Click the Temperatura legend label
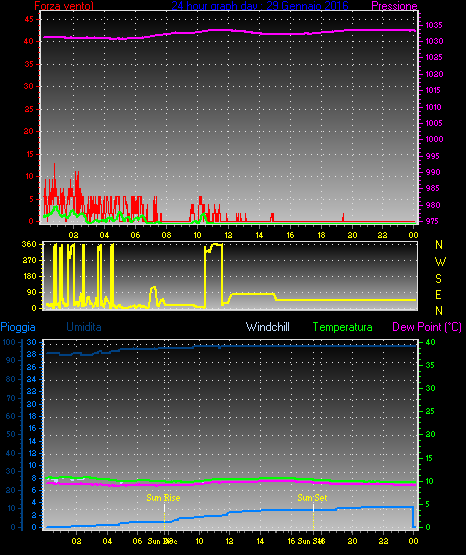The height and width of the screenshot is (555, 466). (x=342, y=327)
